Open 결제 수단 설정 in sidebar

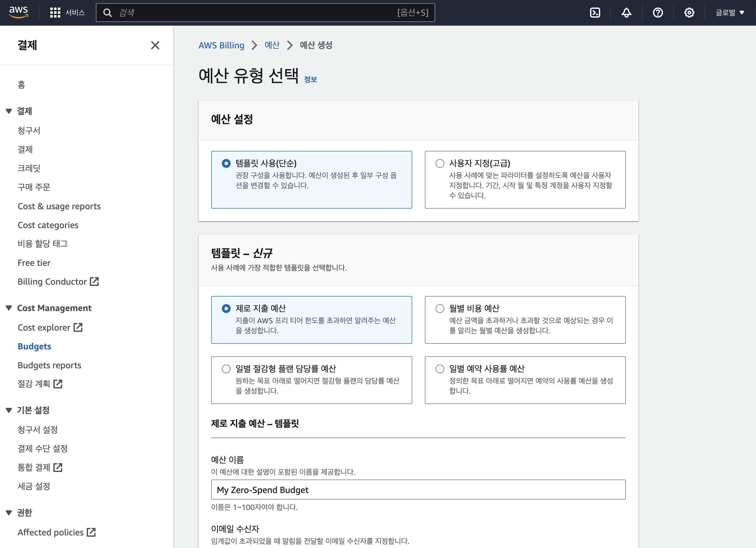pos(43,448)
